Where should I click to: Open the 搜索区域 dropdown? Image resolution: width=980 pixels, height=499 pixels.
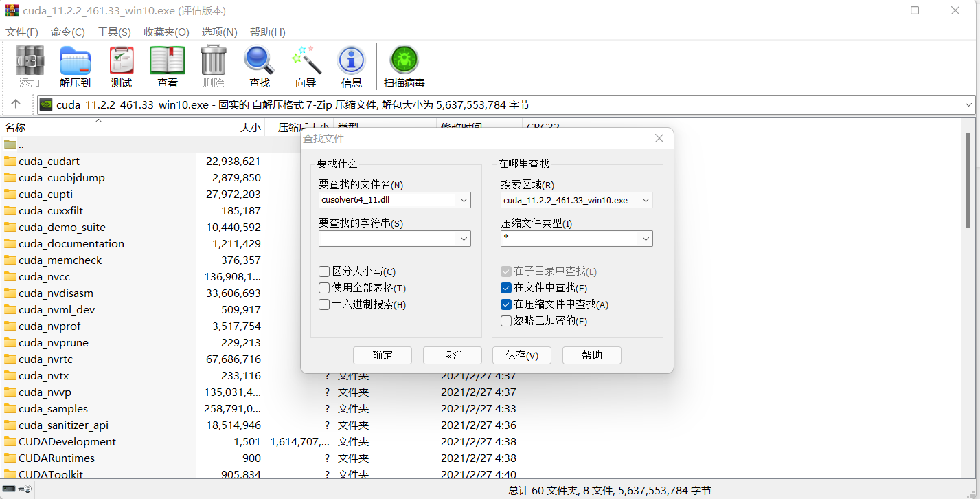(646, 200)
